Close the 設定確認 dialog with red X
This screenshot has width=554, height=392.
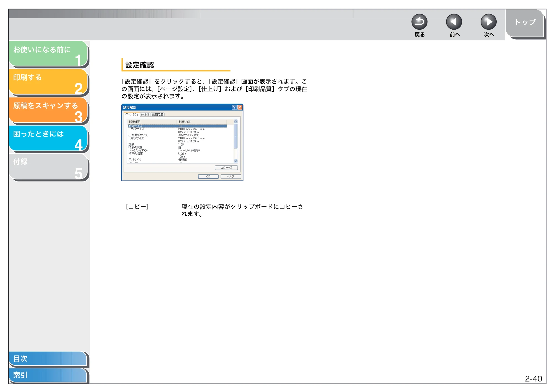[240, 107]
